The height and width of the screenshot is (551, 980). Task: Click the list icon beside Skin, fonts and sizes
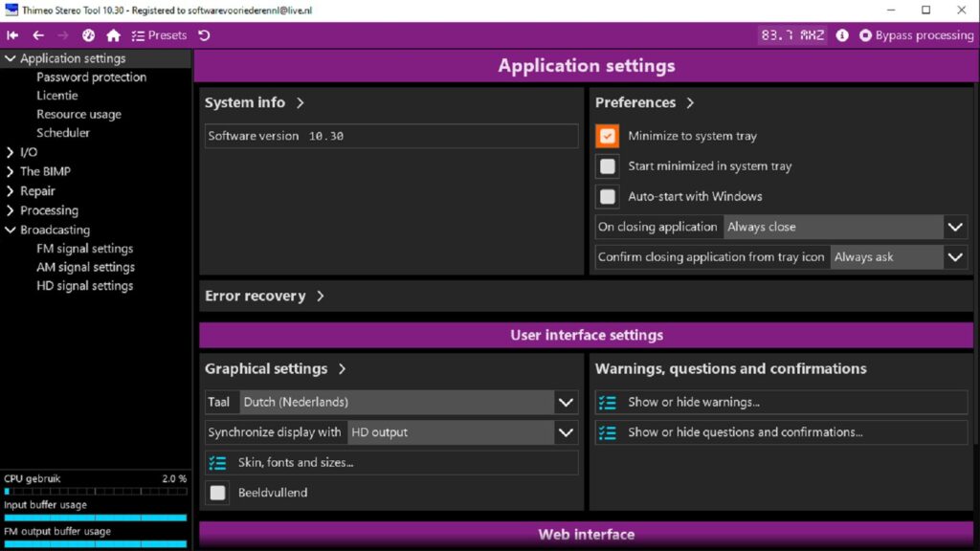[217, 463]
